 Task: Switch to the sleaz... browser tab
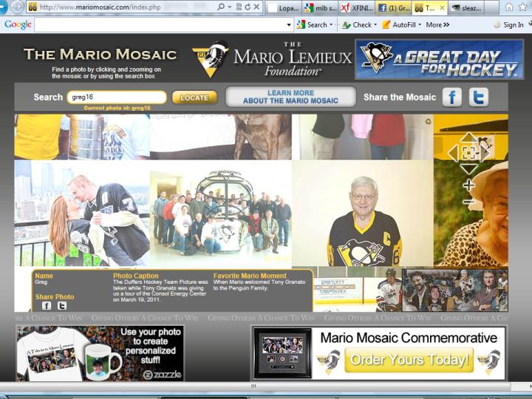pos(466,8)
